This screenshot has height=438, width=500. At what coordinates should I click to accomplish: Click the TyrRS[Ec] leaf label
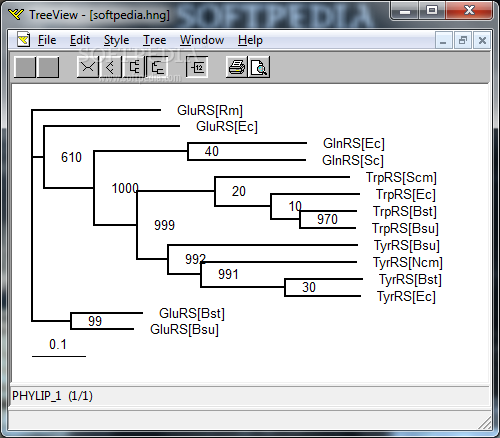(x=406, y=297)
